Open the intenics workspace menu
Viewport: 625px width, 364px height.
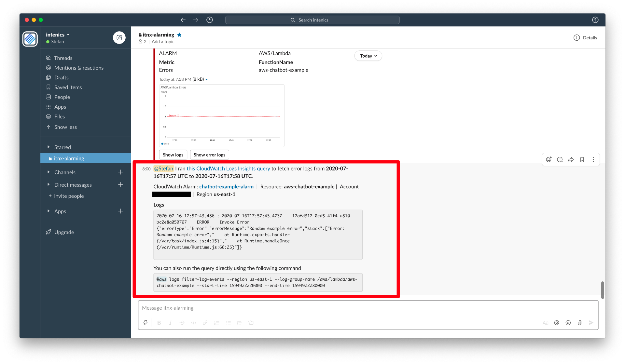[58, 35]
